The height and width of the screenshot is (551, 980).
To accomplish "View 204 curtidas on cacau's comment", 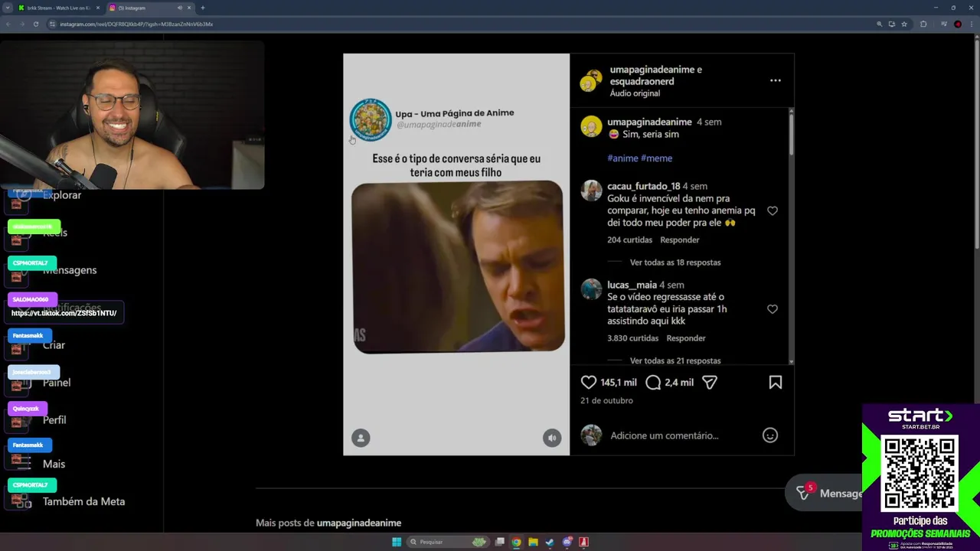I will (x=629, y=240).
